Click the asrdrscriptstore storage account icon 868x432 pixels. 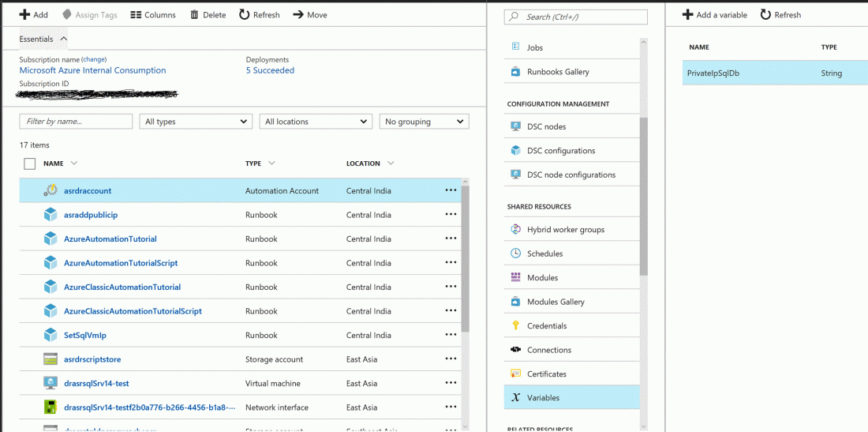(x=51, y=359)
